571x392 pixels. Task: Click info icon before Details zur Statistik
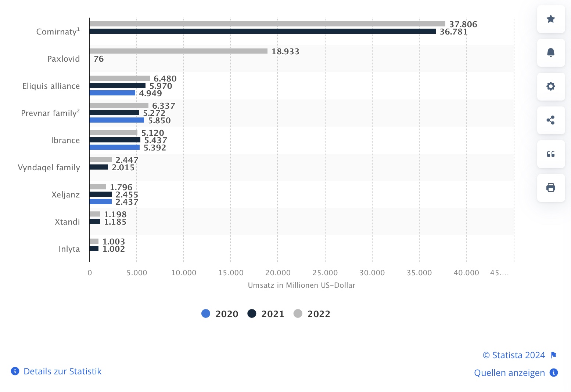coord(15,371)
